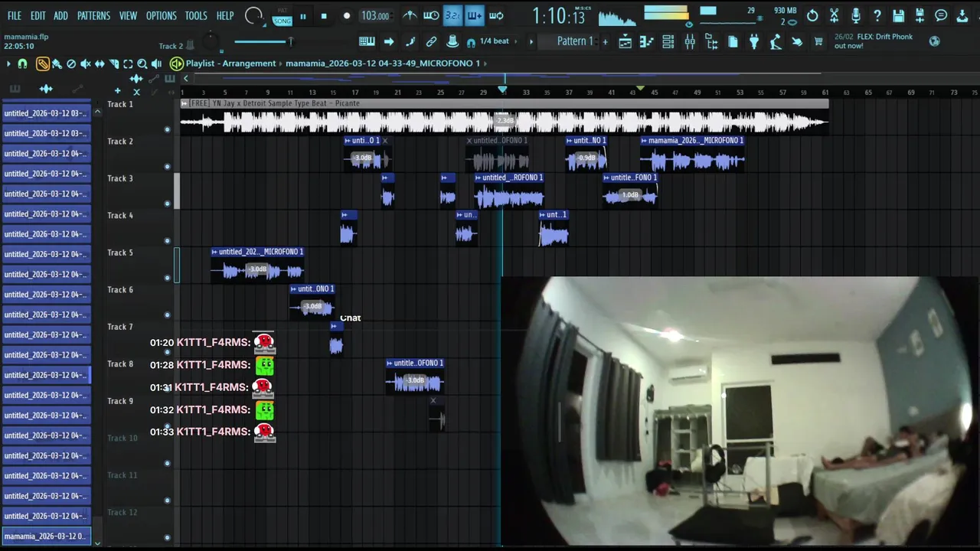
Task: Select the Mute tool in playlist toolbar
Action: click(x=85, y=64)
